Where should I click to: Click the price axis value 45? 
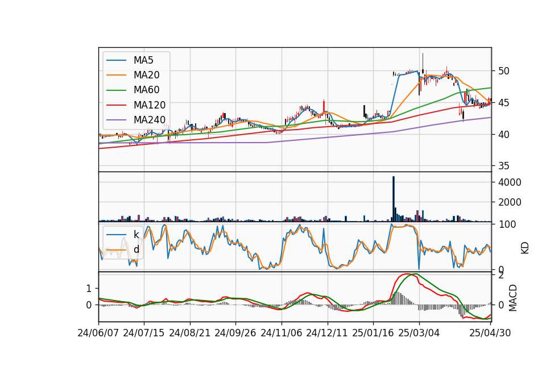[x=504, y=103]
